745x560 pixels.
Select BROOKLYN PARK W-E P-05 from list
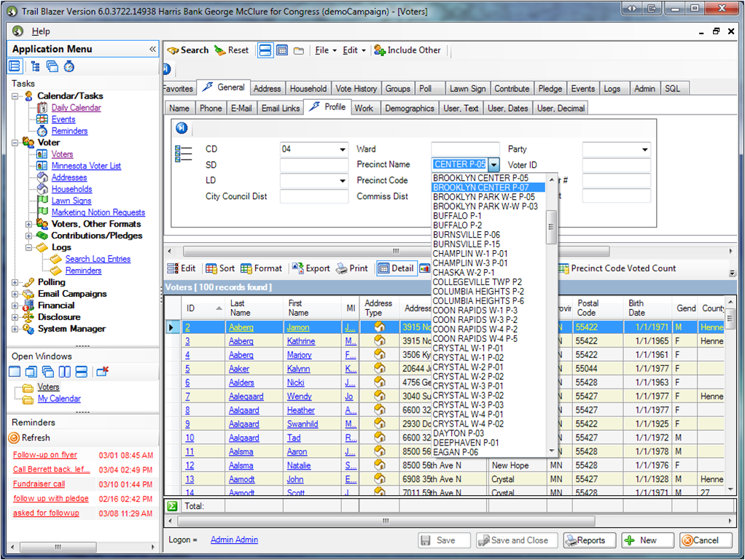pyautogui.click(x=483, y=197)
